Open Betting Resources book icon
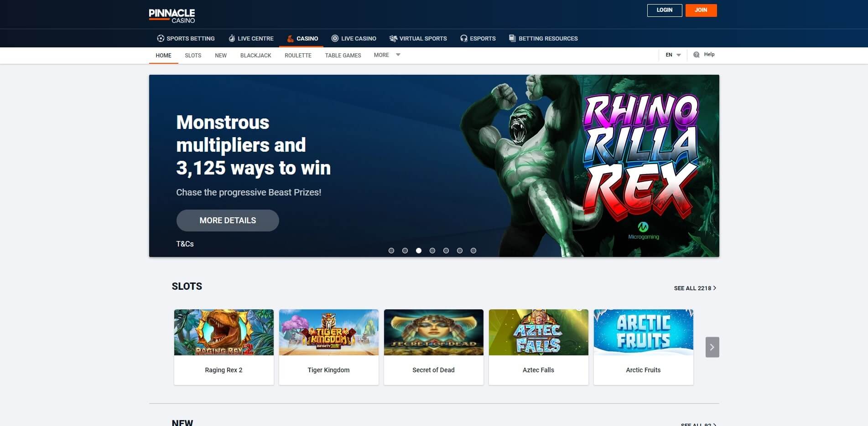Viewport: 868px width, 426px height. point(512,38)
